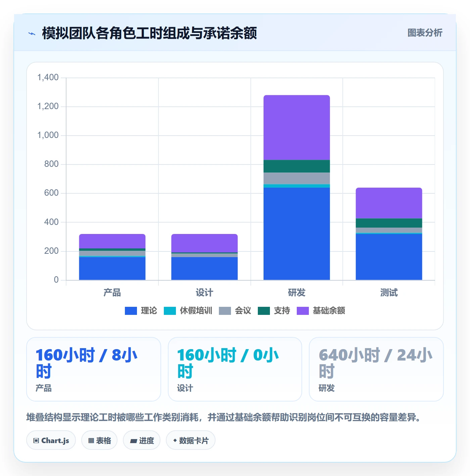This screenshot has width=470, height=476.
Task: Click the purple 基础余额 segment of 产品 bar
Action: 112,241
